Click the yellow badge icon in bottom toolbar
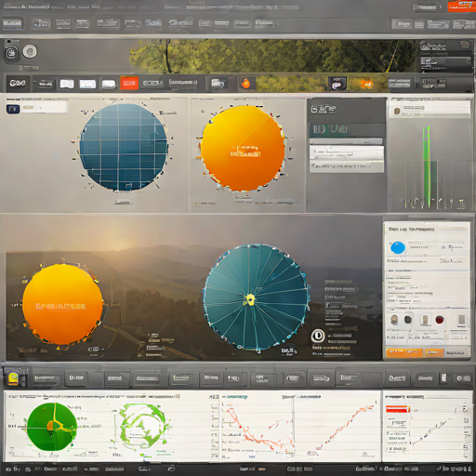 13,377
